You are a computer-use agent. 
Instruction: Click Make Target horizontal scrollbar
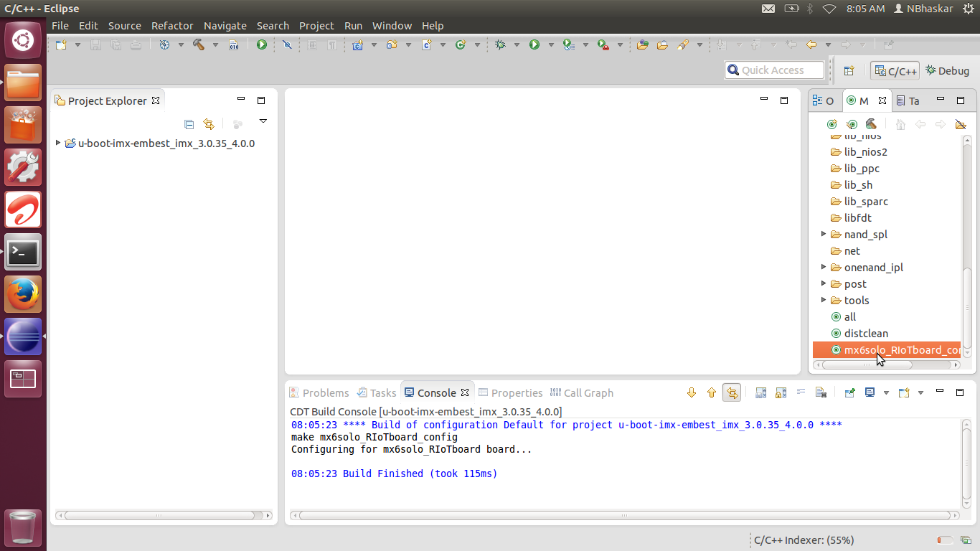click(867, 364)
